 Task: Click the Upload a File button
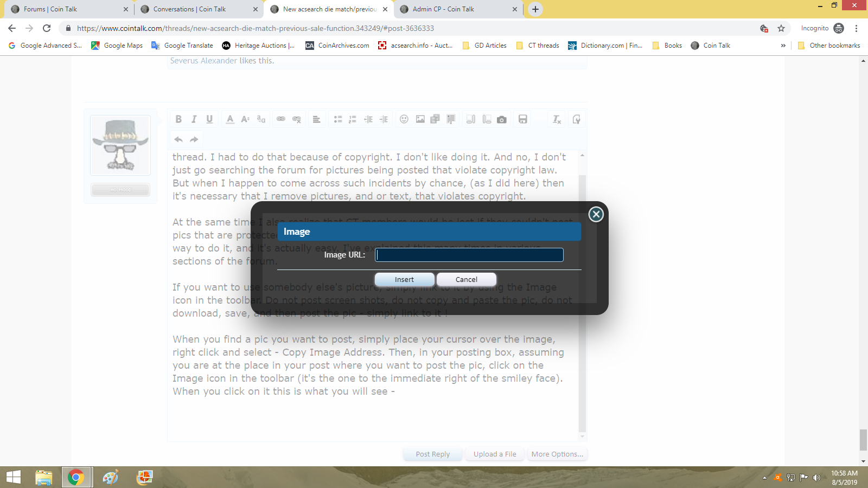click(495, 454)
